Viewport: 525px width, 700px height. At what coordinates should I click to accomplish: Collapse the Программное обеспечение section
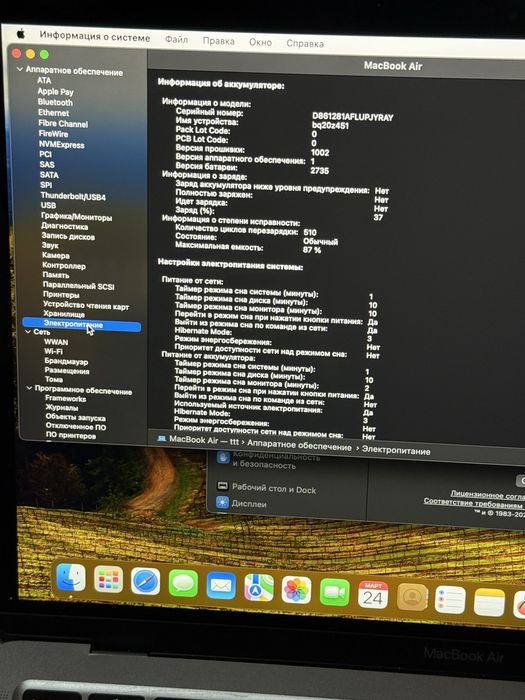pyautogui.click(x=29, y=388)
